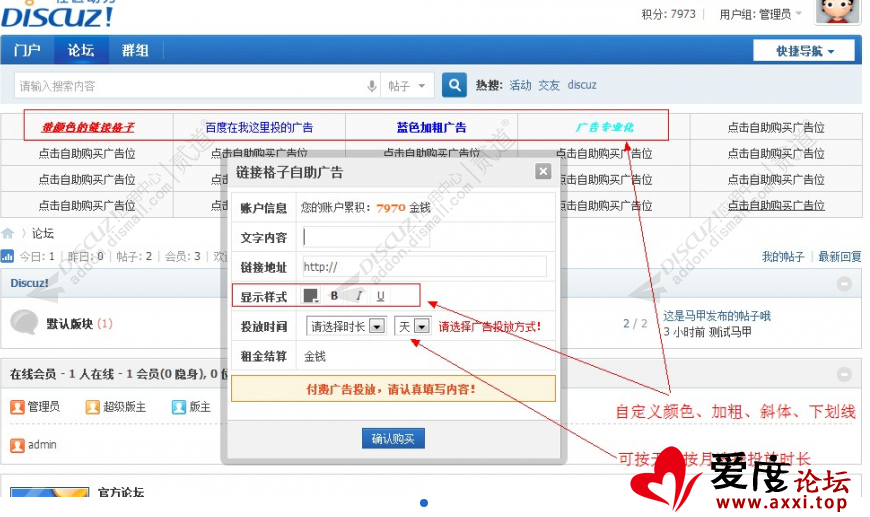
Task: Focus the 链接地址 http:// input field
Action: (x=424, y=267)
